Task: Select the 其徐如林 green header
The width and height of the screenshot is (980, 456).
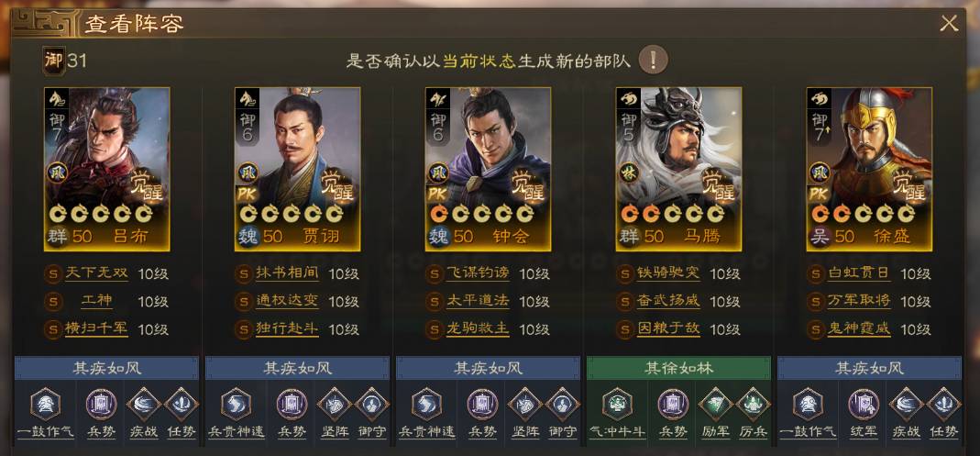Action: [x=678, y=368]
